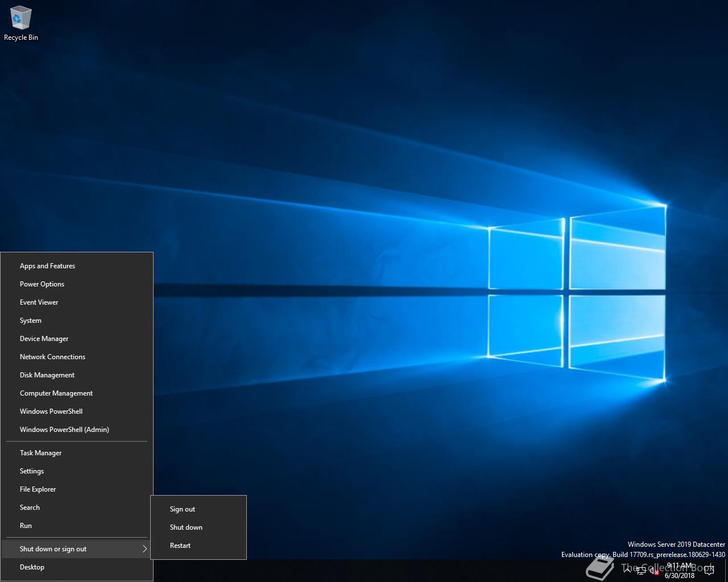Open System from the quick link menu

click(77, 321)
